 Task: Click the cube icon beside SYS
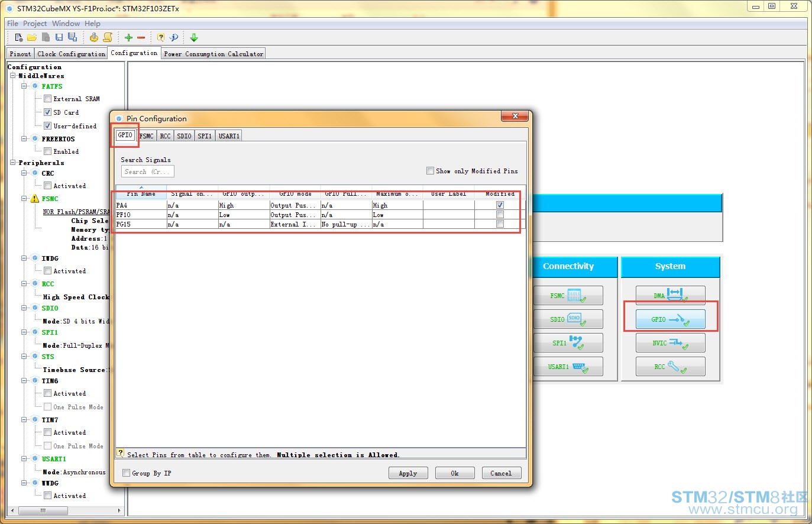35,357
